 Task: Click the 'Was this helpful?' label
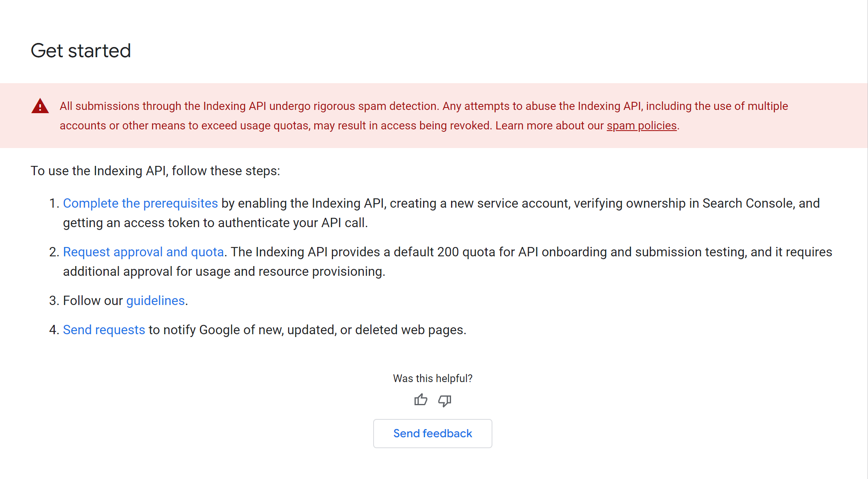(432, 378)
